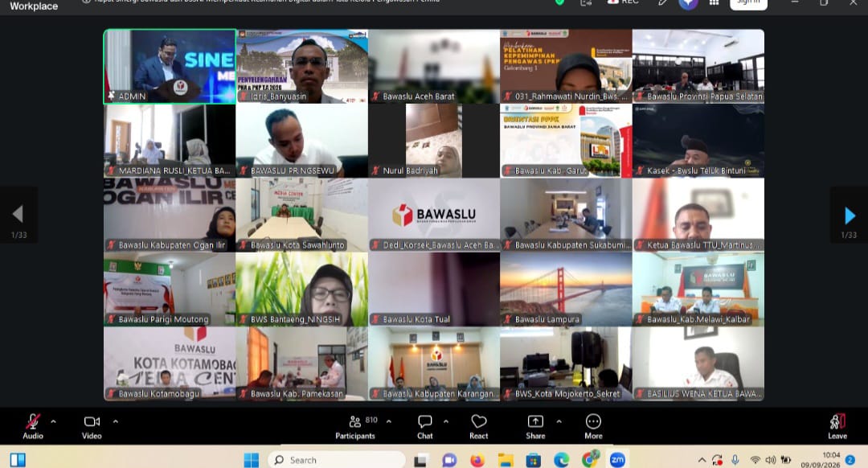Select the 031_Rahmawati Nurdin_Bws tile
The height and width of the screenshot is (468, 868).
[x=566, y=67]
